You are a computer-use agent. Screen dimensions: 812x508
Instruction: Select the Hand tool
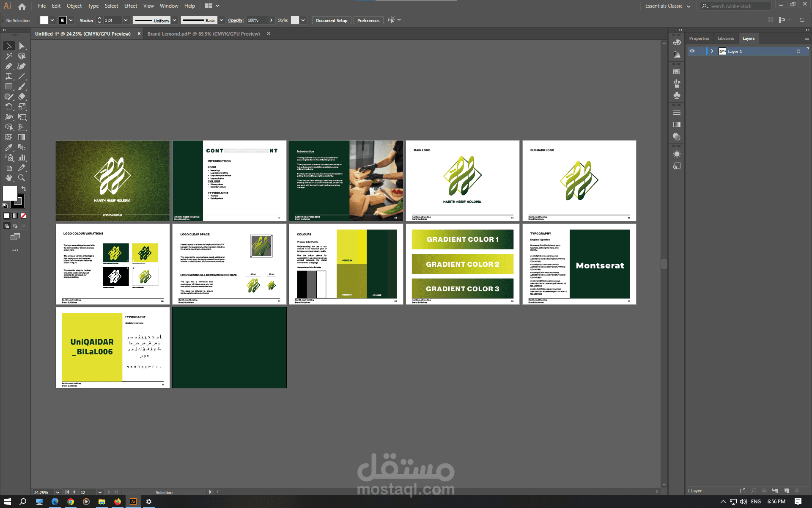tap(8, 178)
